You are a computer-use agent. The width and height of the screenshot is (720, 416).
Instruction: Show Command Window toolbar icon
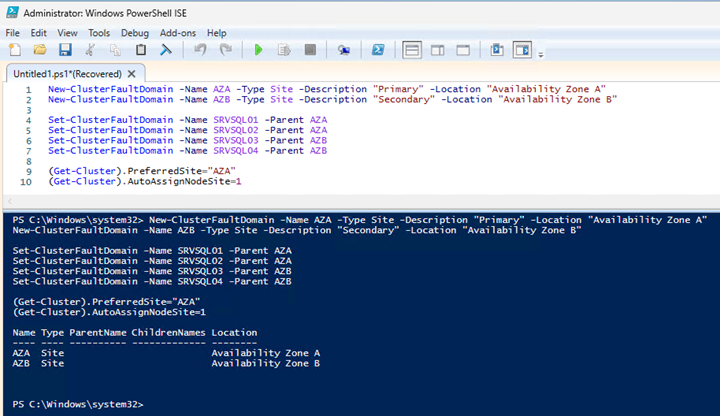[496, 50]
